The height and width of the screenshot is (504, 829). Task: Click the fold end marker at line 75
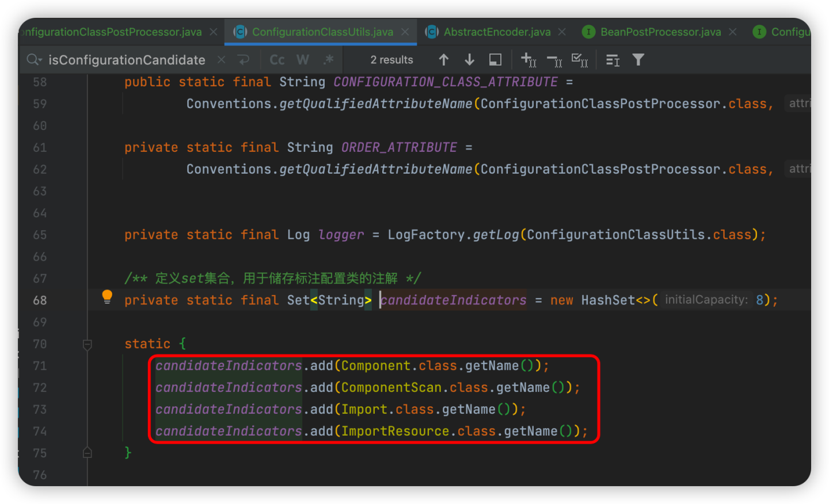coord(88,453)
